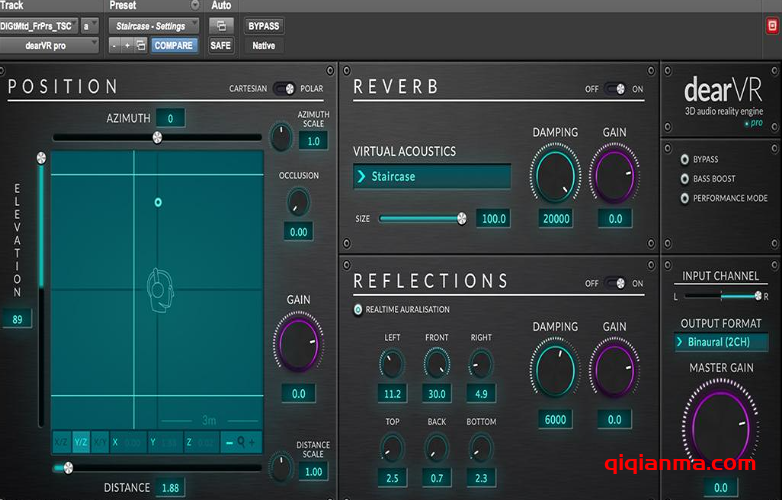Click the red plugin target icon

(x=770, y=31)
